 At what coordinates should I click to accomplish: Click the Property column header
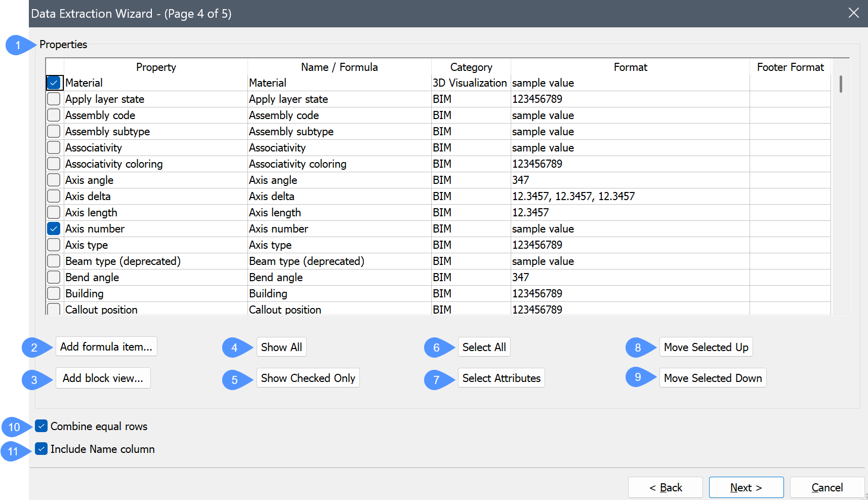(156, 67)
